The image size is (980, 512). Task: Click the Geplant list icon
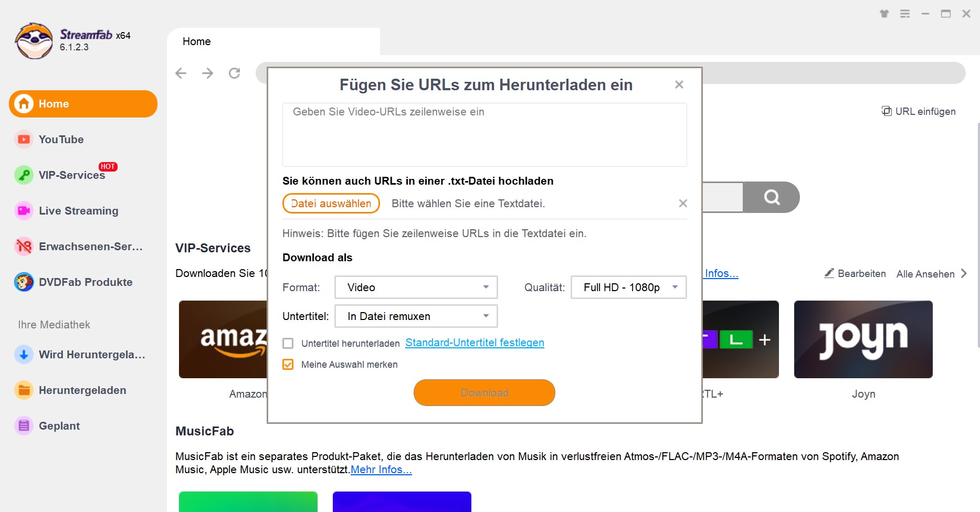coord(24,426)
